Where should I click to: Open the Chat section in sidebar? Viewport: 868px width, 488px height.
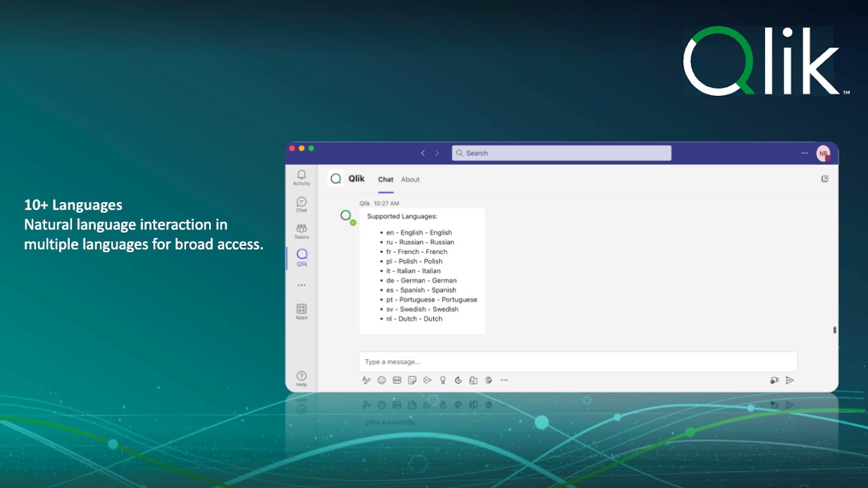pyautogui.click(x=301, y=204)
